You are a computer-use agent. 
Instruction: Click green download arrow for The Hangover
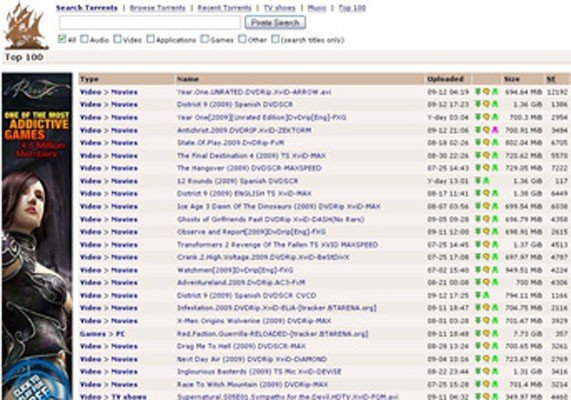tap(478, 168)
